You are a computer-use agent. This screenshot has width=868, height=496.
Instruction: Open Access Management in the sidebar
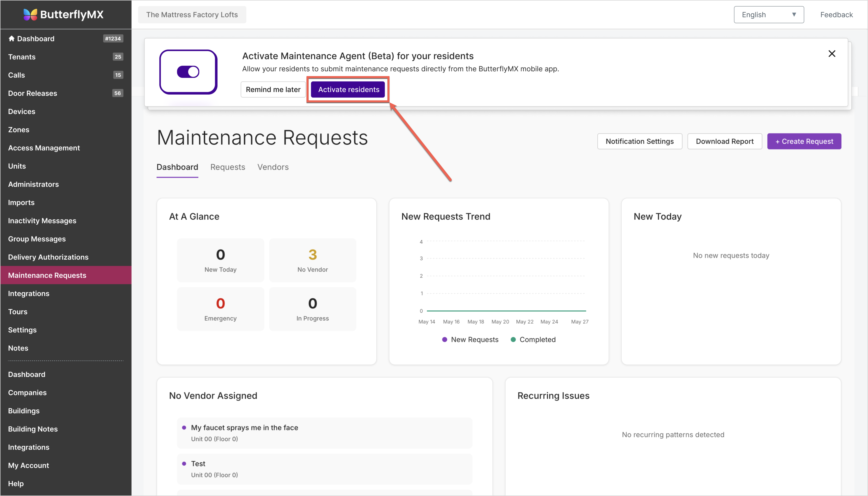click(66, 148)
